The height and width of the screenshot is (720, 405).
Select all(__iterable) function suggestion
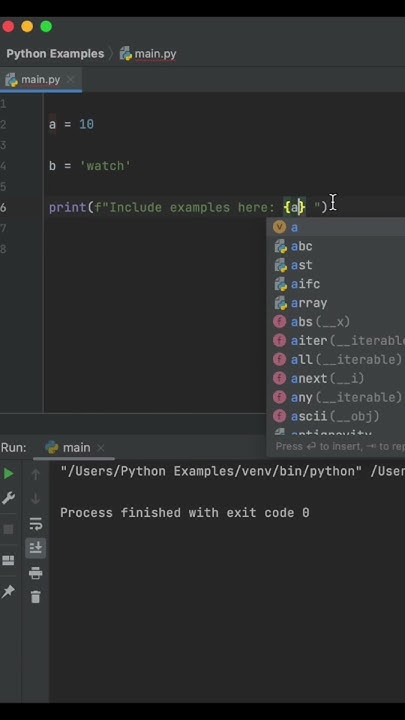point(336,360)
